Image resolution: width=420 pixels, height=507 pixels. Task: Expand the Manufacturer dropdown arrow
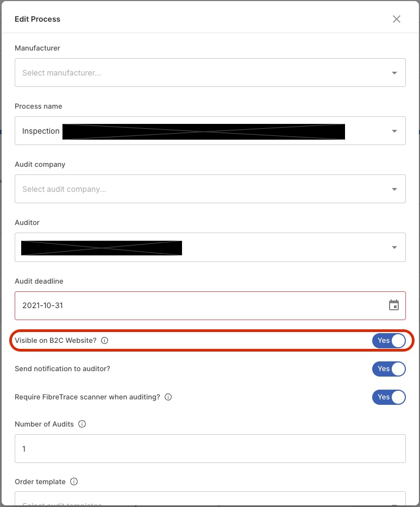click(394, 73)
